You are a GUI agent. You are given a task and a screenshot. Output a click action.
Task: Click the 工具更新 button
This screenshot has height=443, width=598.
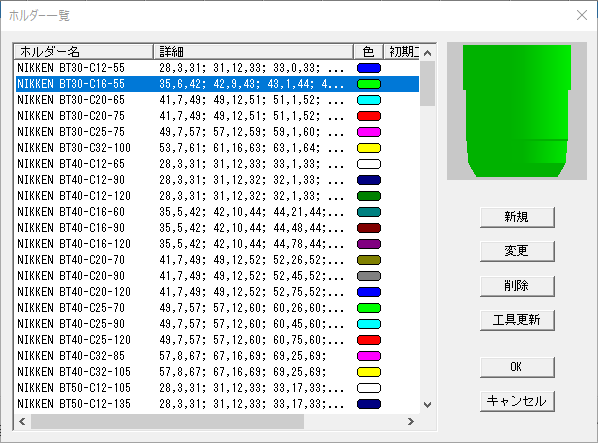click(x=517, y=320)
